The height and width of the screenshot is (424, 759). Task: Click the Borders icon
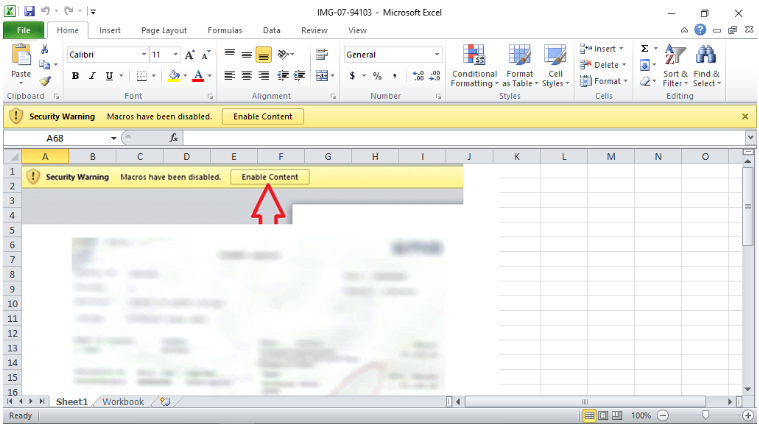141,76
